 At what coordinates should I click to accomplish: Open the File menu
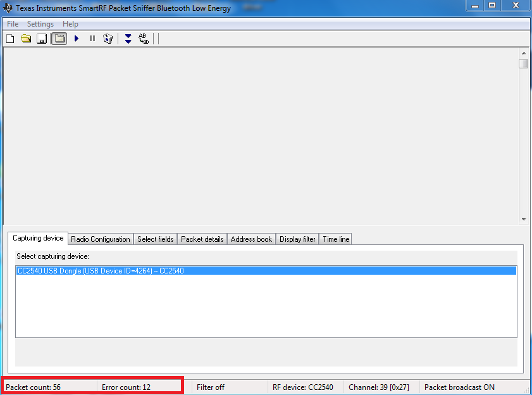click(x=13, y=24)
